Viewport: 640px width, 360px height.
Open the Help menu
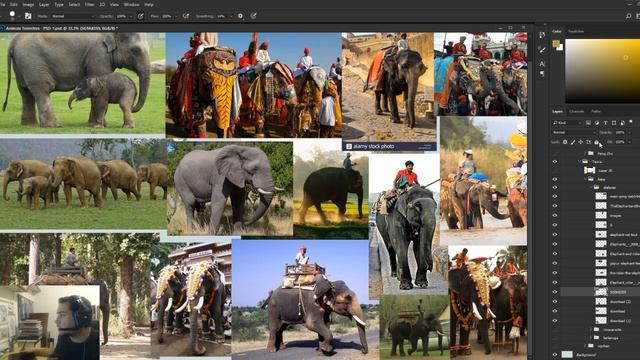point(149,4)
